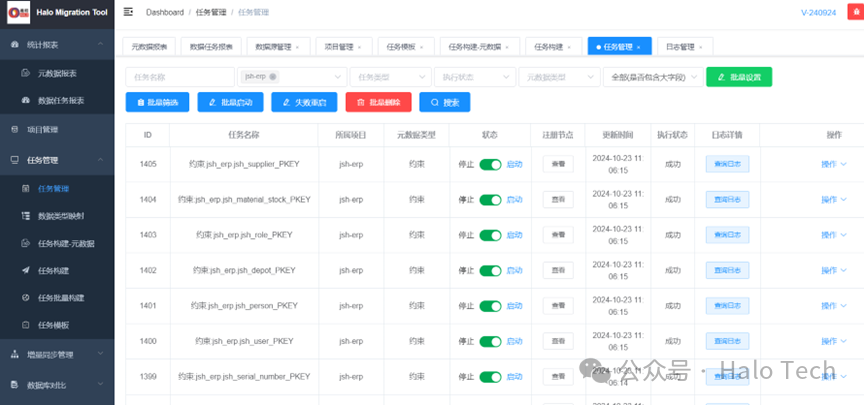Close the 日志管理 tab
The image size is (864, 405).
coord(700,47)
